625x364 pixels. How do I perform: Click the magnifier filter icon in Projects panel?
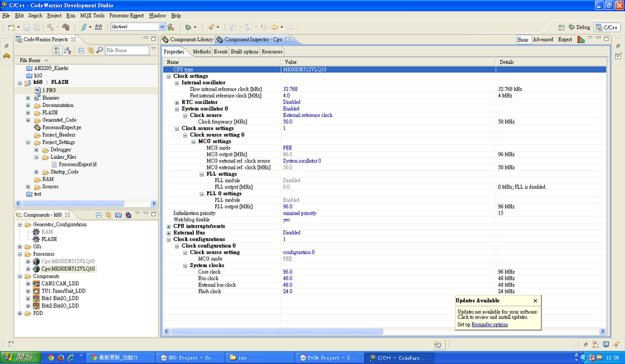(x=99, y=50)
